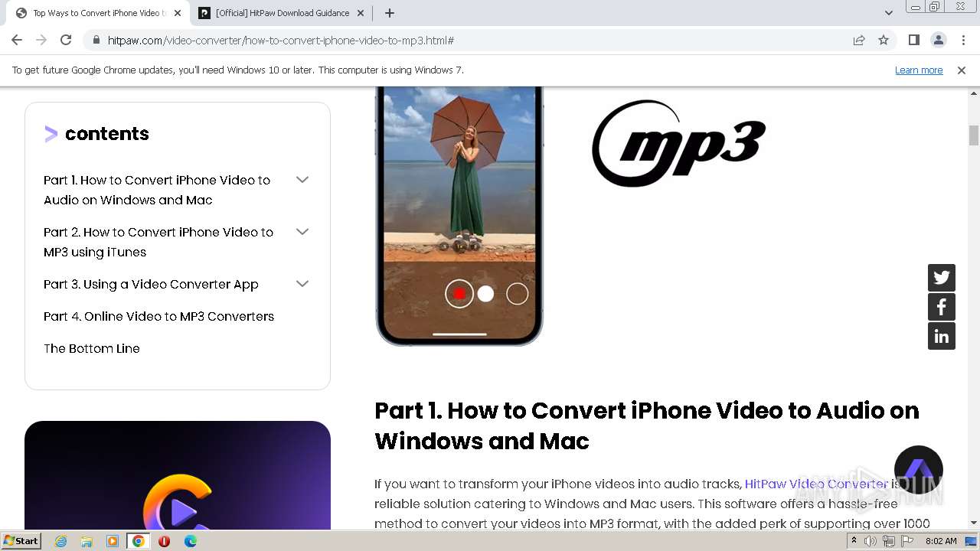This screenshot has height=551, width=980.
Task: Select Chrome icon in taskbar
Action: (x=138, y=541)
